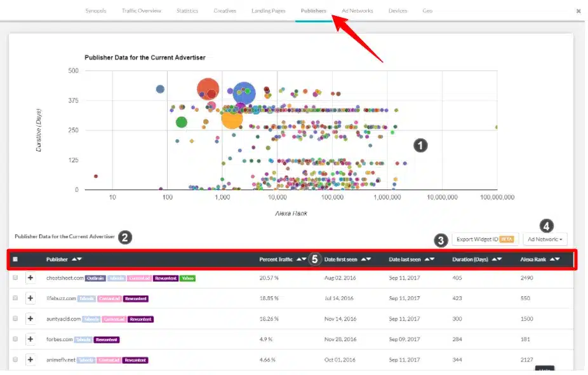Image resolution: width=588 pixels, height=375 pixels.
Task: Expand the lifebuzz.com row details
Action: 30,298
